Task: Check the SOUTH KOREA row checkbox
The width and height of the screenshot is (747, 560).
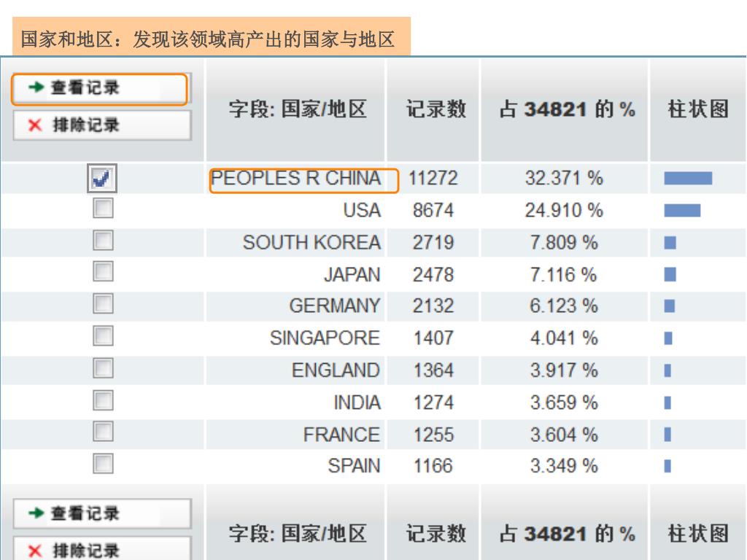Action: [103, 241]
